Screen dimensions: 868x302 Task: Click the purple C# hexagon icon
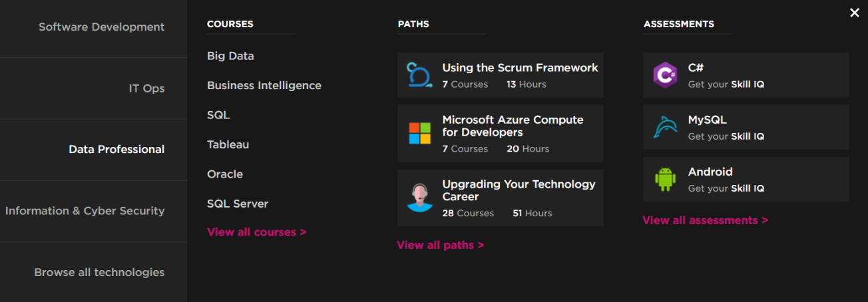(665, 75)
